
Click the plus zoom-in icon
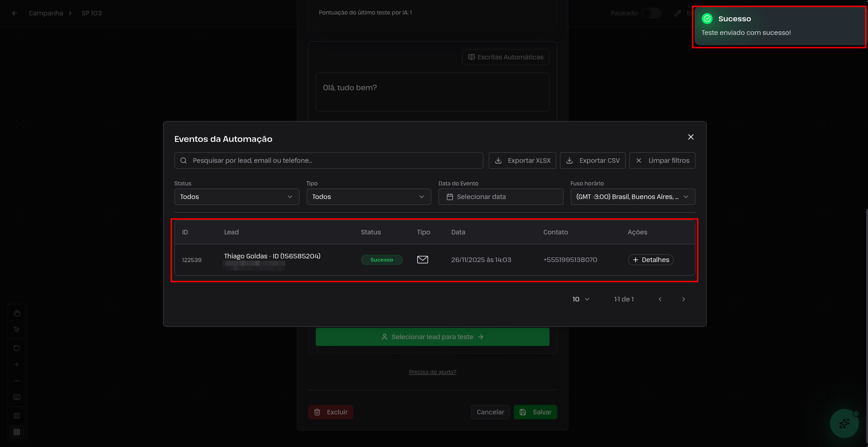(x=17, y=364)
